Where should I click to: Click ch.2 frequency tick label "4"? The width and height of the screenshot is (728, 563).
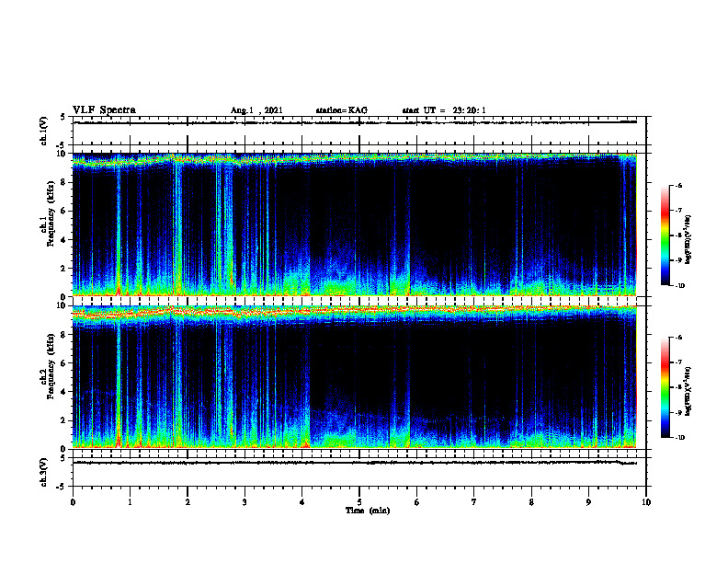[64, 392]
